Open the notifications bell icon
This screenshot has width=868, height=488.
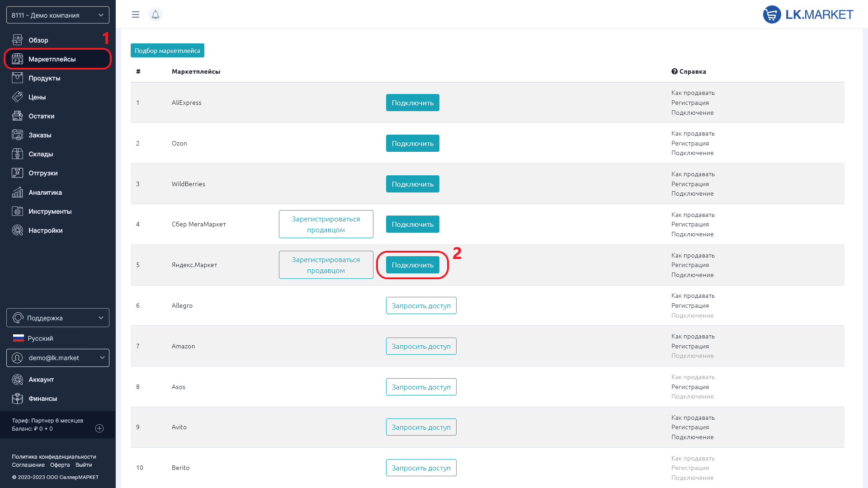[155, 14]
